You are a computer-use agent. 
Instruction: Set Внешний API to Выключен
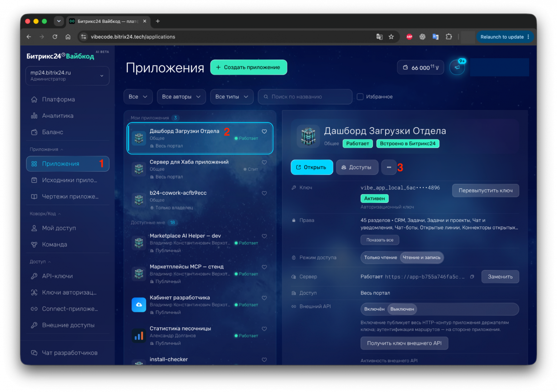pyautogui.click(x=402, y=309)
